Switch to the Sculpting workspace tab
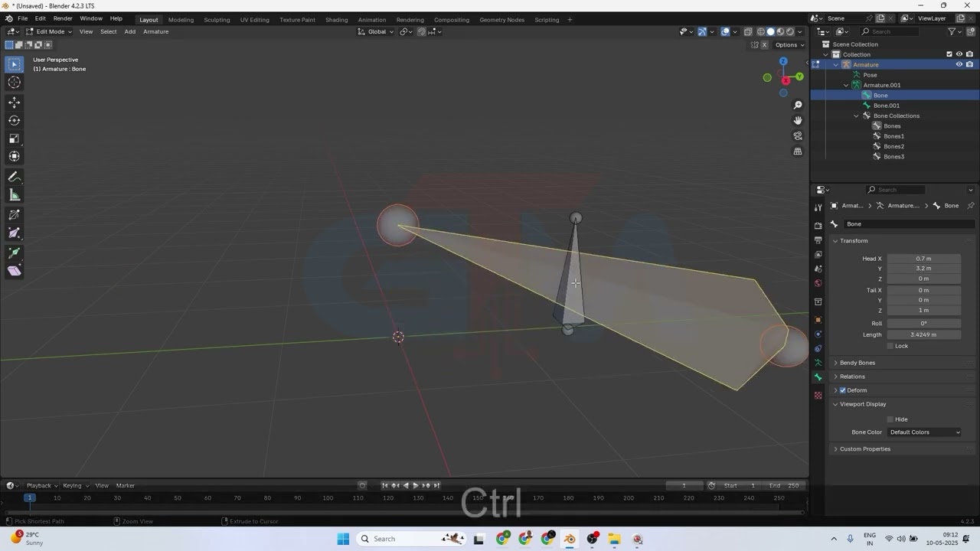Viewport: 980px width, 551px height. click(217, 20)
